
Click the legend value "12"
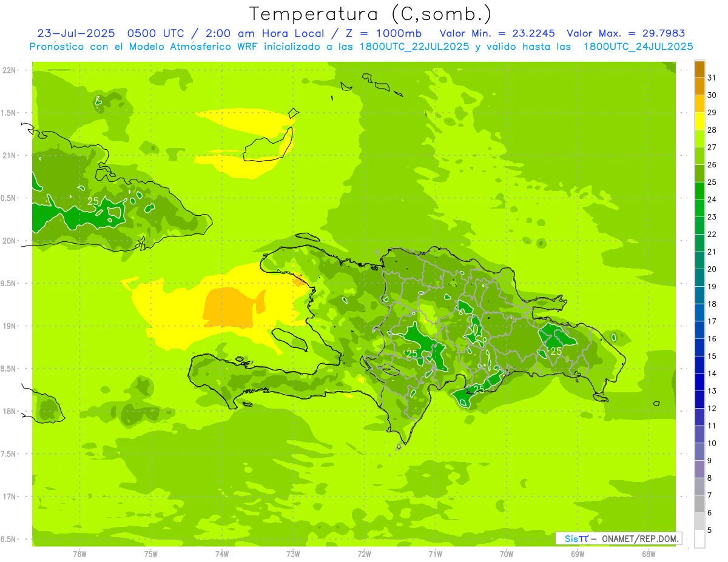(712, 408)
